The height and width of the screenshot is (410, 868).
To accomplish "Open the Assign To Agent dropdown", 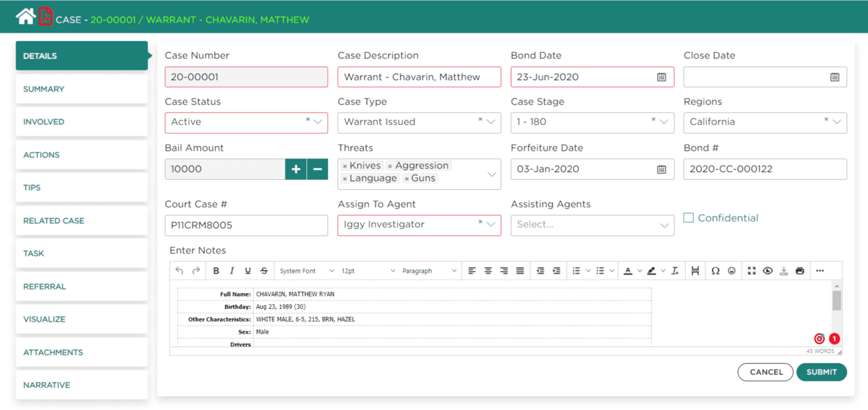I will coord(491,225).
